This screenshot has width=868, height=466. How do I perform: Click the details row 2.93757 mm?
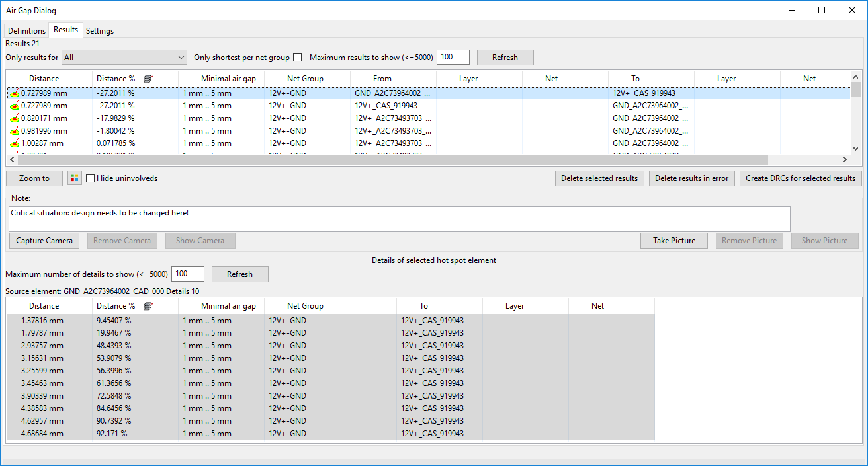[x=330, y=346]
